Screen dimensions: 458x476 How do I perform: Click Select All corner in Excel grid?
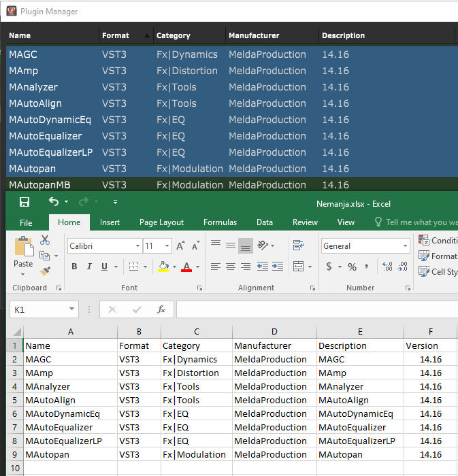(x=15, y=332)
